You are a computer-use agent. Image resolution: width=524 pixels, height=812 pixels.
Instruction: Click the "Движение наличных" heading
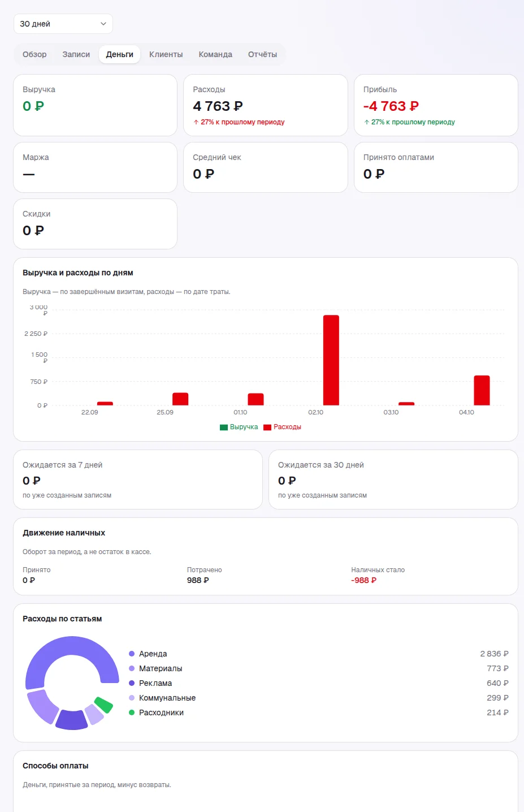(64, 533)
